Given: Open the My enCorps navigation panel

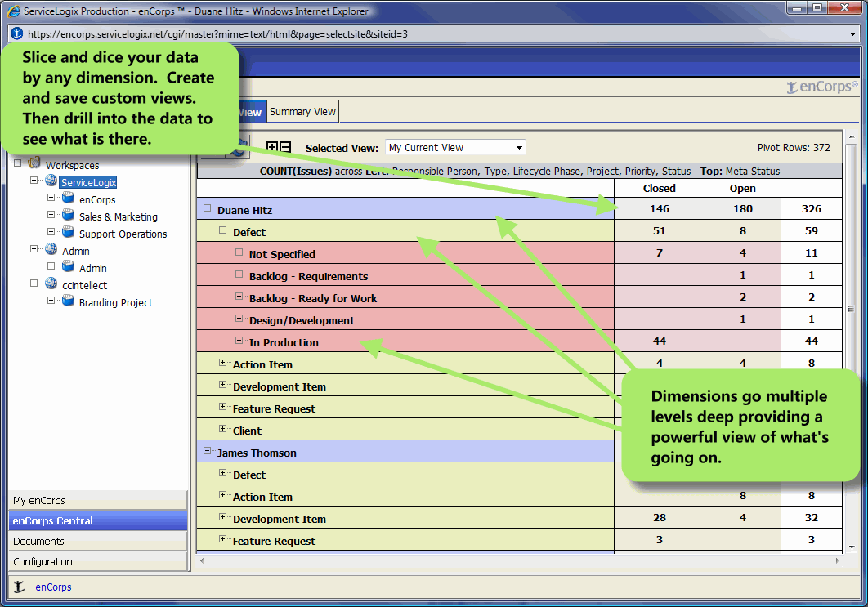Looking at the screenshot, I should [98, 500].
